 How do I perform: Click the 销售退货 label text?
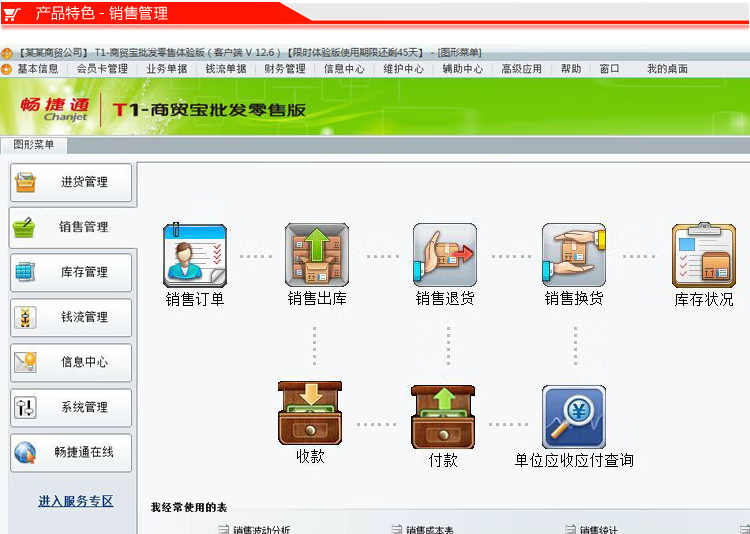pyautogui.click(x=445, y=299)
